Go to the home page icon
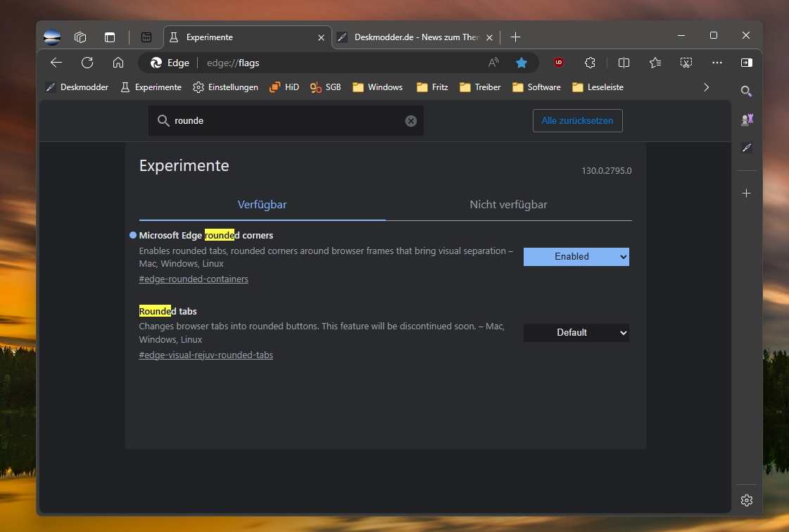Image resolution: width=789 pixels, height=532 pixels. pos(118,63)
